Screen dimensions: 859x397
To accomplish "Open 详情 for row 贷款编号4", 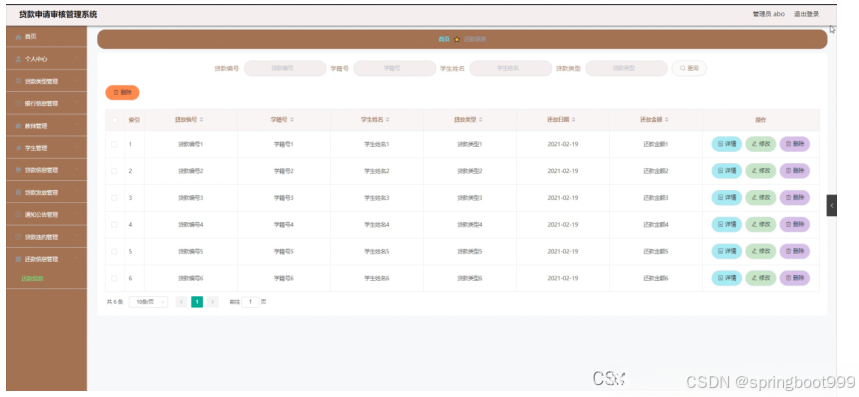I will coord(726,225).
